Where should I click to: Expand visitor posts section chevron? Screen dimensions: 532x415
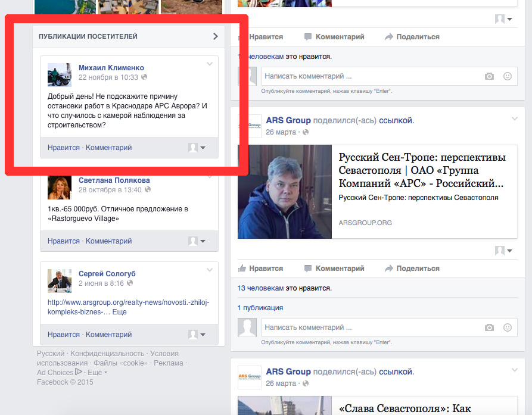tap(216, 36)
